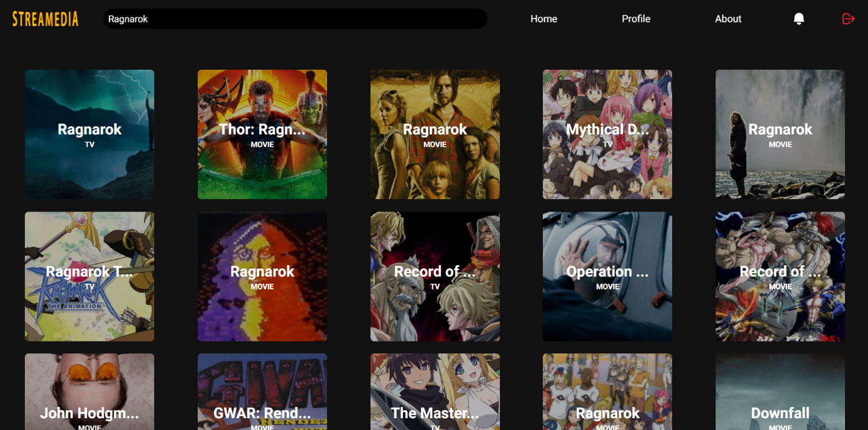Viewport: 868px width, 430px height.
Task: Open the Ragnarok sports anime movie card
Action: tap(607, 392)
